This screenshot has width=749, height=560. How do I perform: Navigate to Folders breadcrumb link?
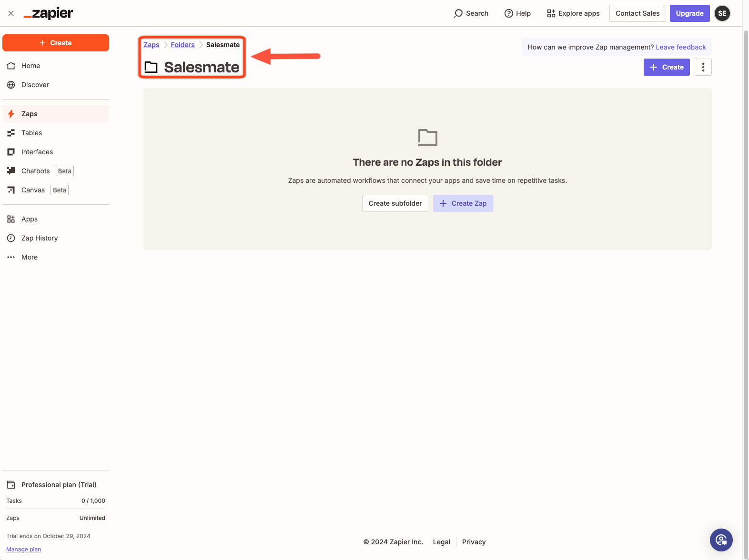click(182, 45)
